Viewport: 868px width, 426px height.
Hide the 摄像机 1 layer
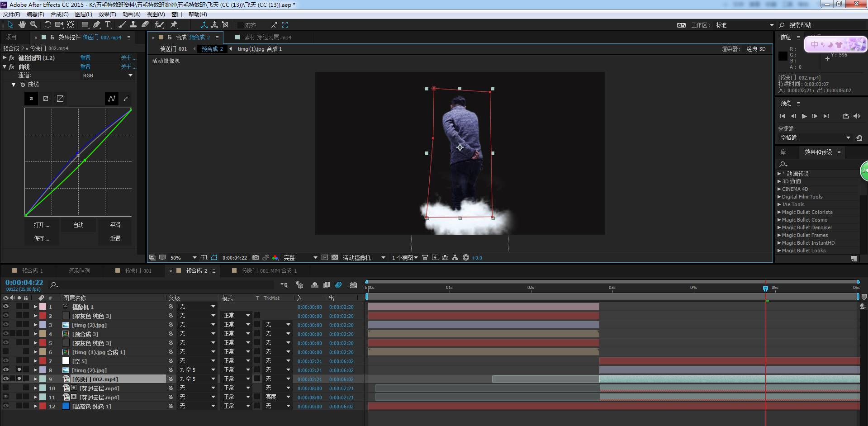pos(6,307)
